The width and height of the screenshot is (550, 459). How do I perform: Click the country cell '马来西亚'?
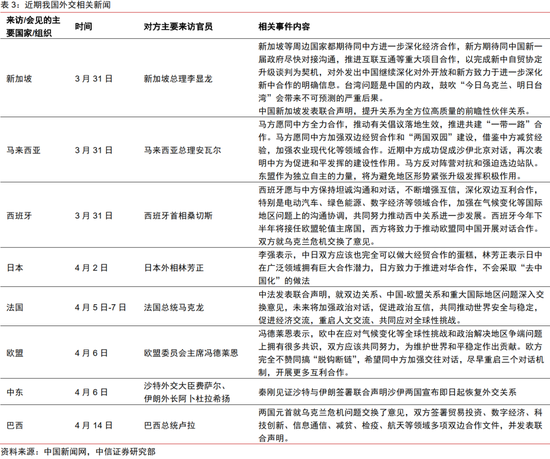click(x=24, y=150)
